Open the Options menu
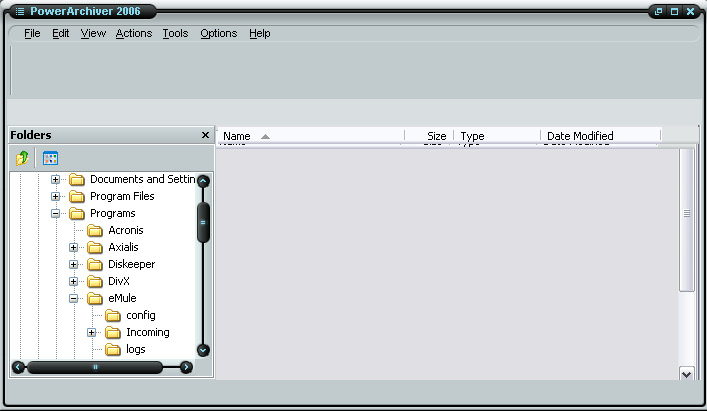 pos(219,33)
